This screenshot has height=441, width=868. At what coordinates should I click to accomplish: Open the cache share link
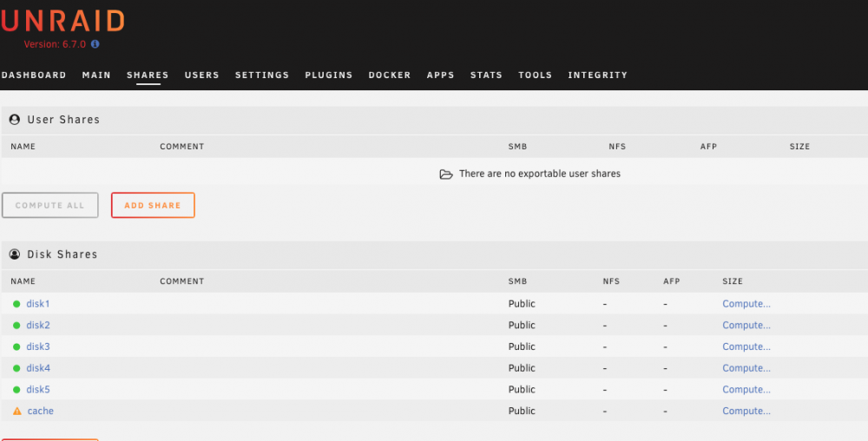point(41,411)
